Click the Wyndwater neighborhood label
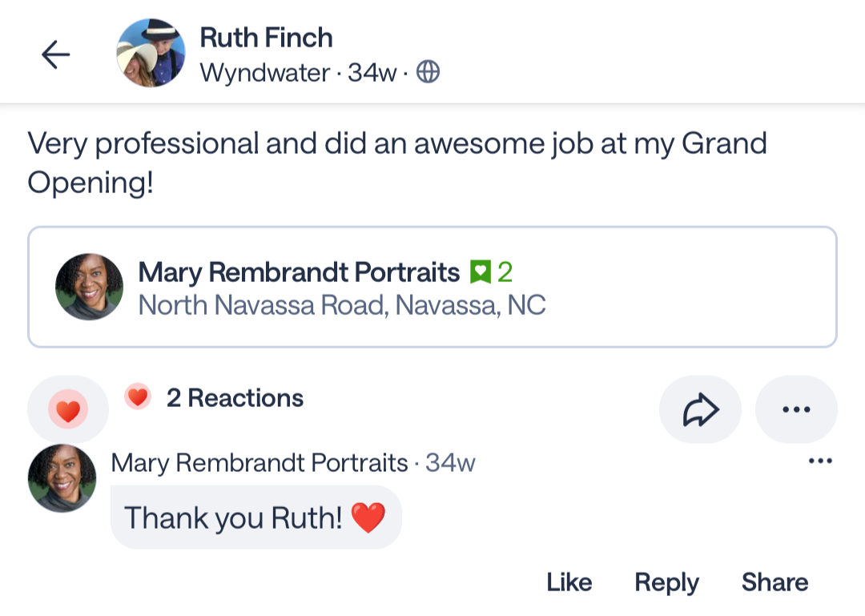This screenshot has height=616, width=865. coord(264,73)
